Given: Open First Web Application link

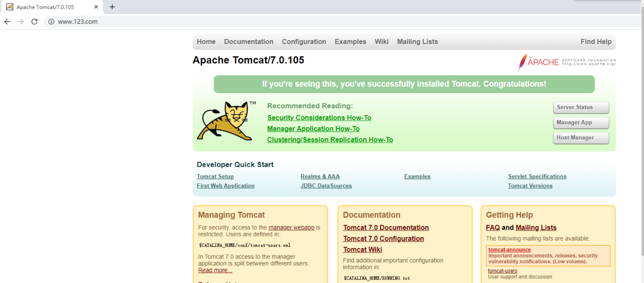Looking at the screenshot, I should 226,186.
